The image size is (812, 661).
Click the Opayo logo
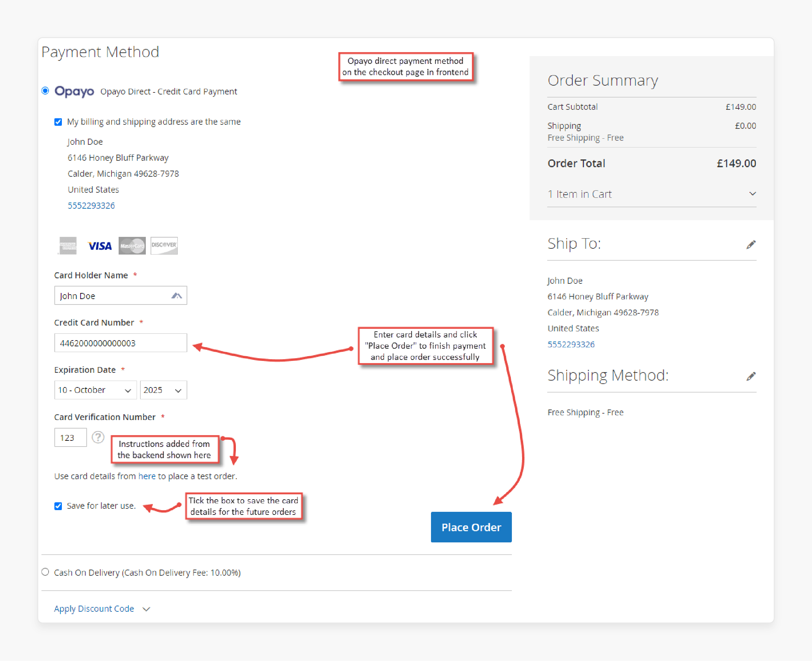[x=74, y=91]
